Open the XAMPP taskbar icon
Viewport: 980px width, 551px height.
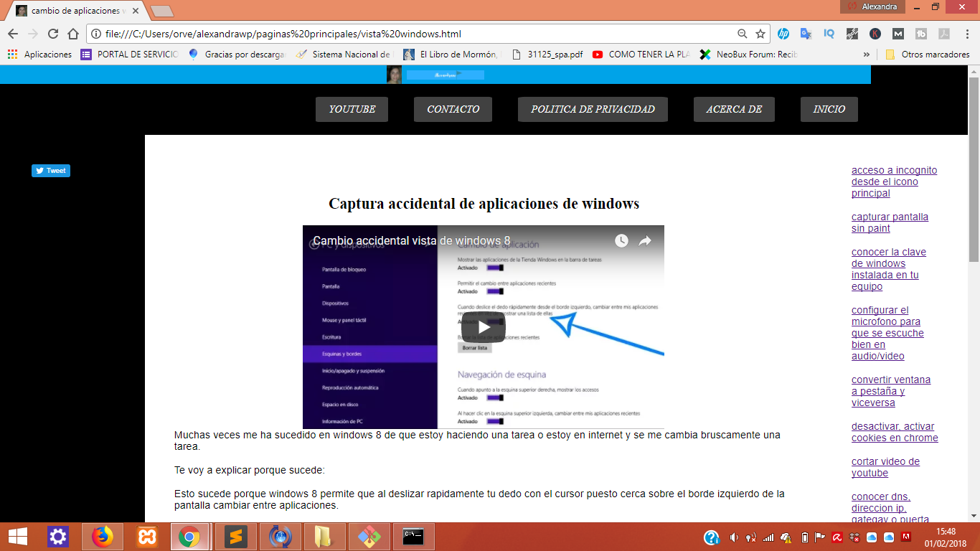(147, 537)
